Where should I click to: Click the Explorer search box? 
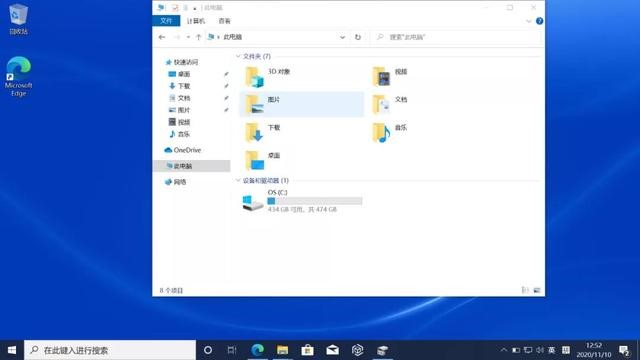pos(457,37)
